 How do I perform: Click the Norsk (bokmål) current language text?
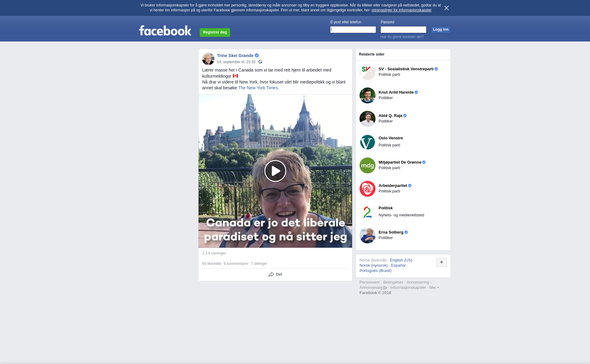tap(373, 260)
